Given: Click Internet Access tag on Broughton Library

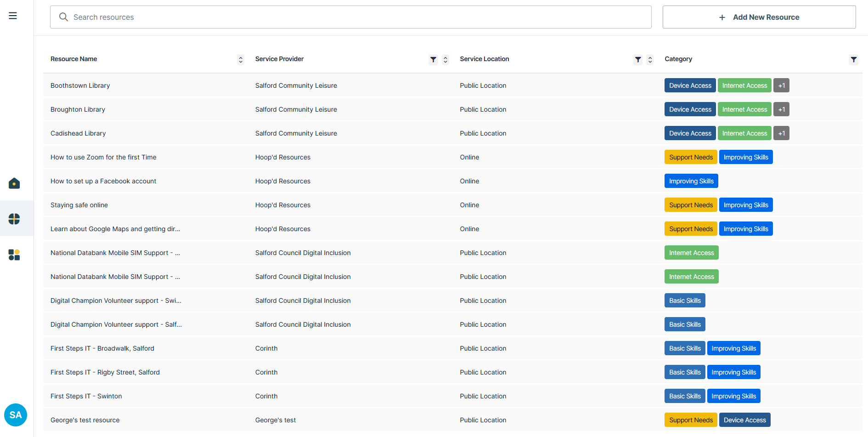Looking at the screenshot, I should 744,109.
